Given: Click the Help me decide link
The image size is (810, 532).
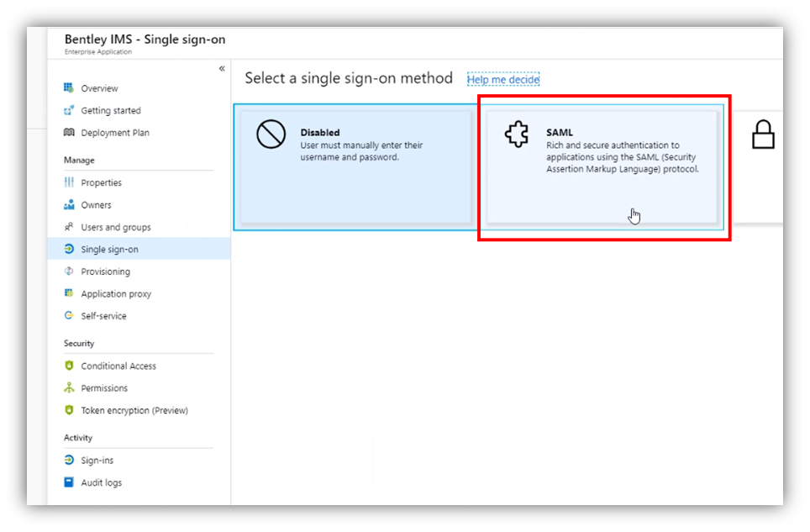Looking at the screenshot, I should point(503,79).
